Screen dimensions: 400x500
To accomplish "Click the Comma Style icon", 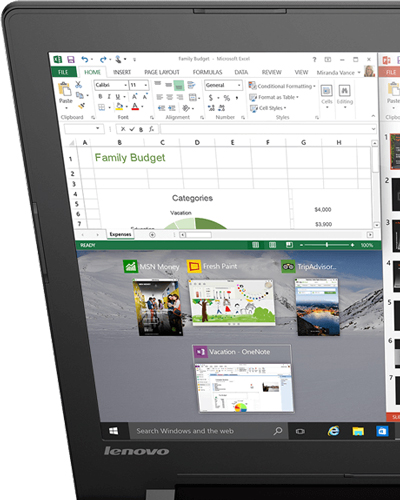I will point(237,98).
